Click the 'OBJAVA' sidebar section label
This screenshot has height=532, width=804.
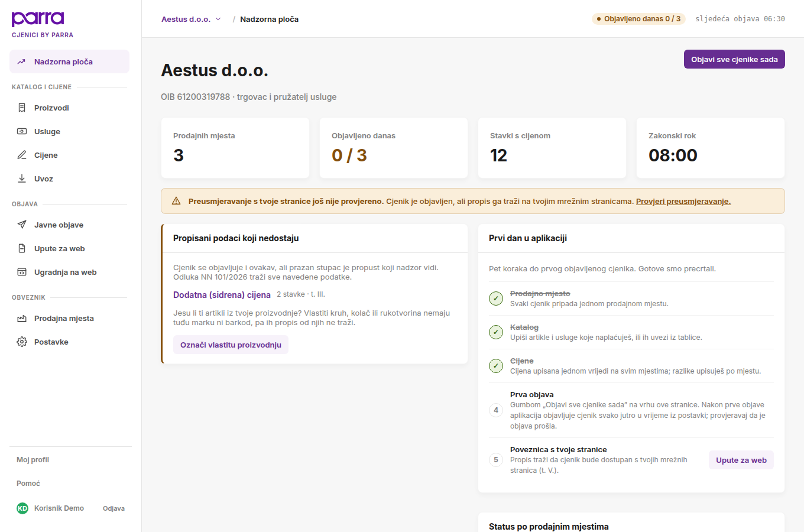click(25, 204)
